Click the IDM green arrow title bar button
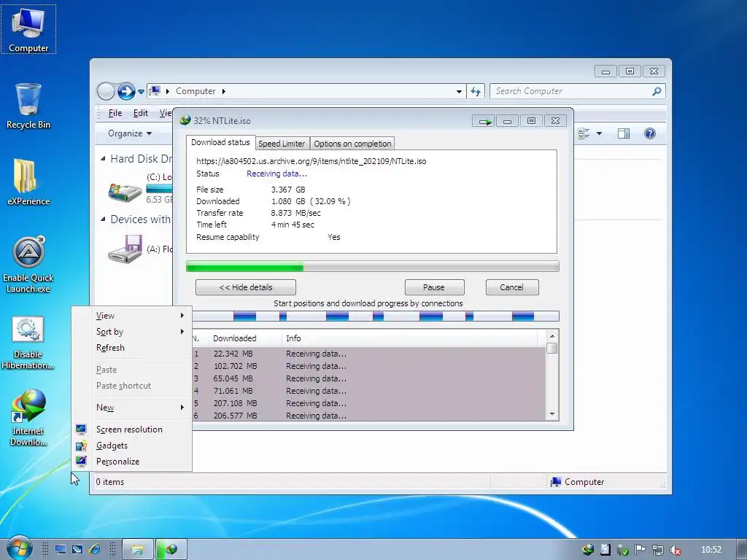 [484, 122]
